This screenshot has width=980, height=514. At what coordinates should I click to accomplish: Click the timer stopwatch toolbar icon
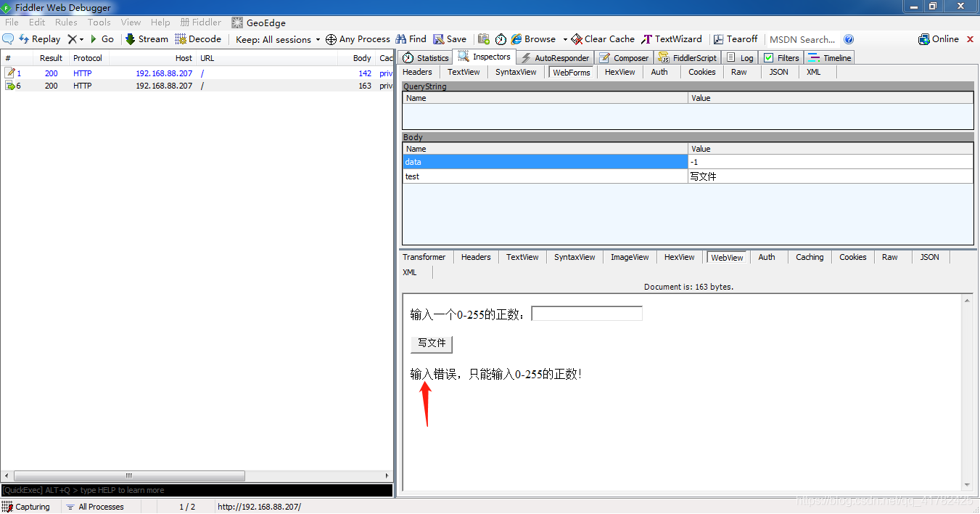[x=501, y=39]
